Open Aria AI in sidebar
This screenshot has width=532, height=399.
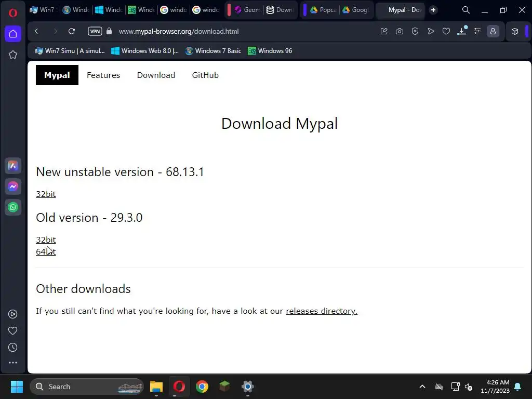13,166
